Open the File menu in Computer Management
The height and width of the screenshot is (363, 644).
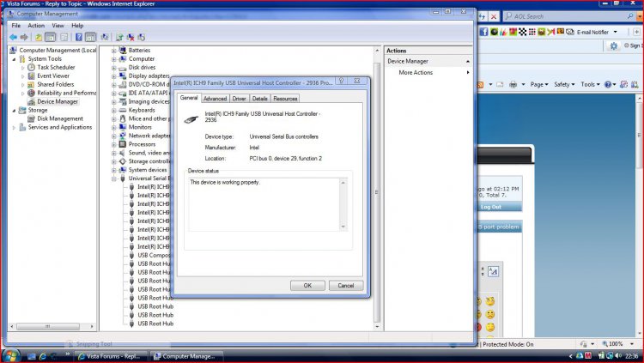pyautogui.click(x=16, y=26)
